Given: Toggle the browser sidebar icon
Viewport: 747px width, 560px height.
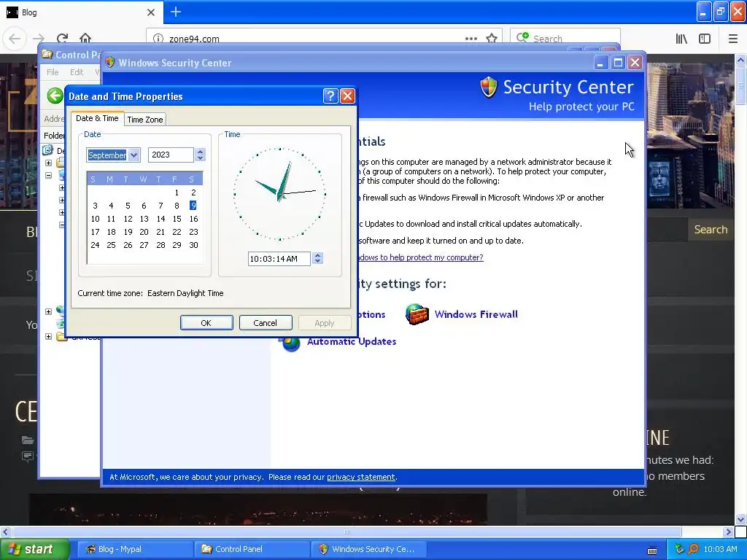Looking at the screenshot, I should point(705,39).
